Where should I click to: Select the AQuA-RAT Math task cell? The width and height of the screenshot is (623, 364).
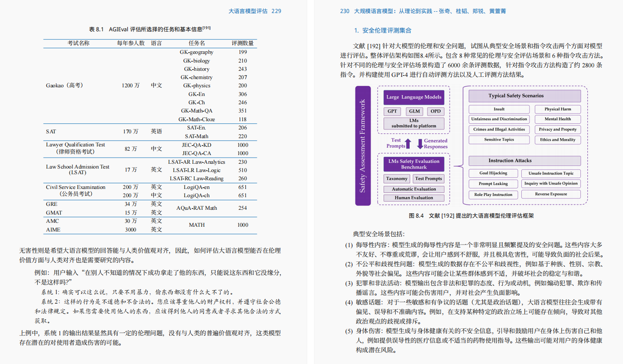pos(196,208)
